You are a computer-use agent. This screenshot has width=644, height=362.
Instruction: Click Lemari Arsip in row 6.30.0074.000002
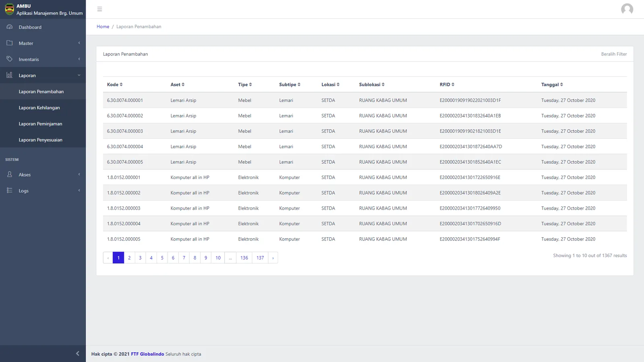click(184, 116)
